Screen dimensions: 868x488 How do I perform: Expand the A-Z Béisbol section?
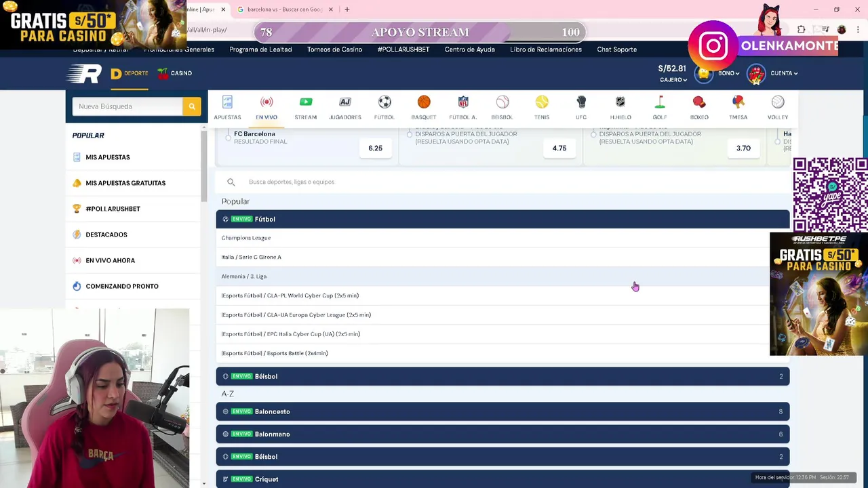502,456
